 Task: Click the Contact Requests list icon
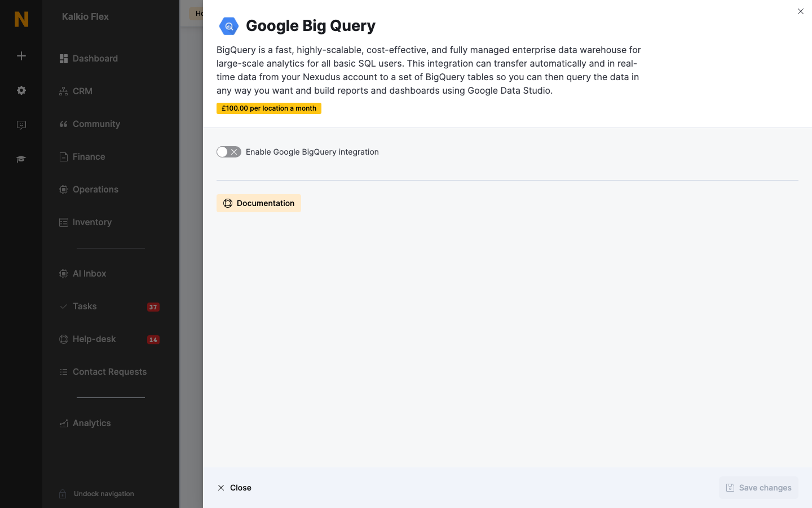pyautogui.click(x=64, y=372)
